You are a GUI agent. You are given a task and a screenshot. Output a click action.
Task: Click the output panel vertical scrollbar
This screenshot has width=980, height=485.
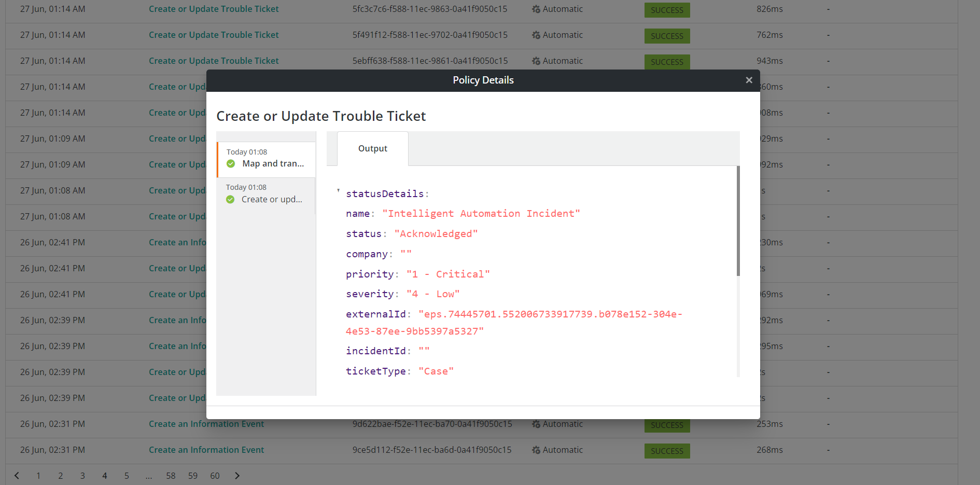click(738, 221)
